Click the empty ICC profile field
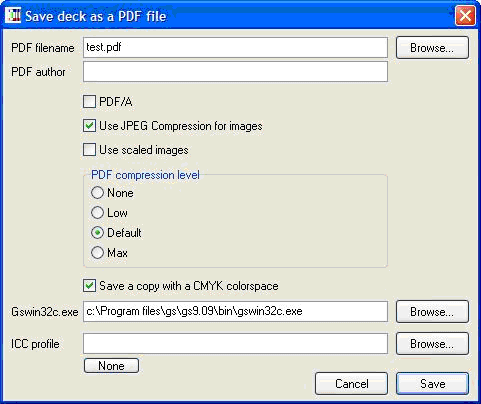This screenshot has height=404, width=481. coord(235,343)
